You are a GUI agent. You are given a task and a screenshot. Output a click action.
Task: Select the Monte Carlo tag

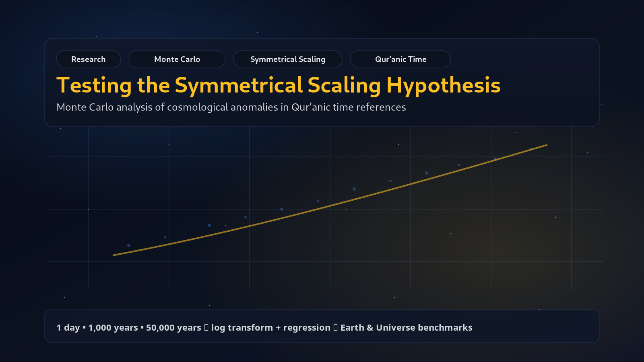click(x=177, y=59)
